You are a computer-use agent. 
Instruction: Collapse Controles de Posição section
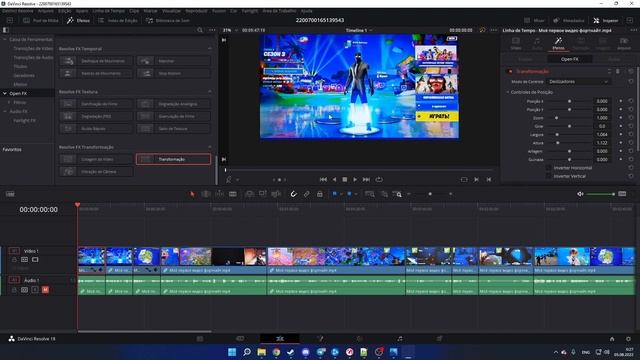pyautogui.click(x=508, y=92)
